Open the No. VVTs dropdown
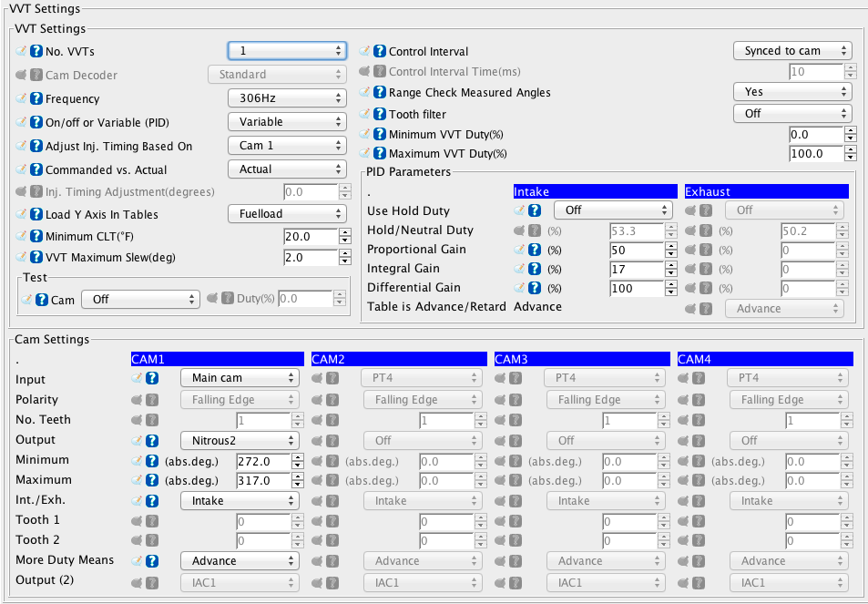868x604 pixels. tap(286, 51)
